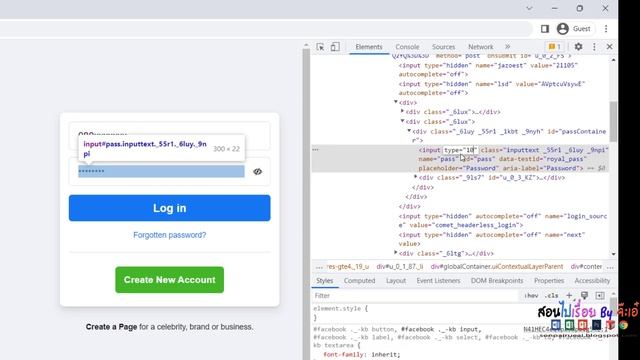This screenshot has width=640, height=360.
Task: Open the DevTools settings gear
Action: [x=578, y=47]
